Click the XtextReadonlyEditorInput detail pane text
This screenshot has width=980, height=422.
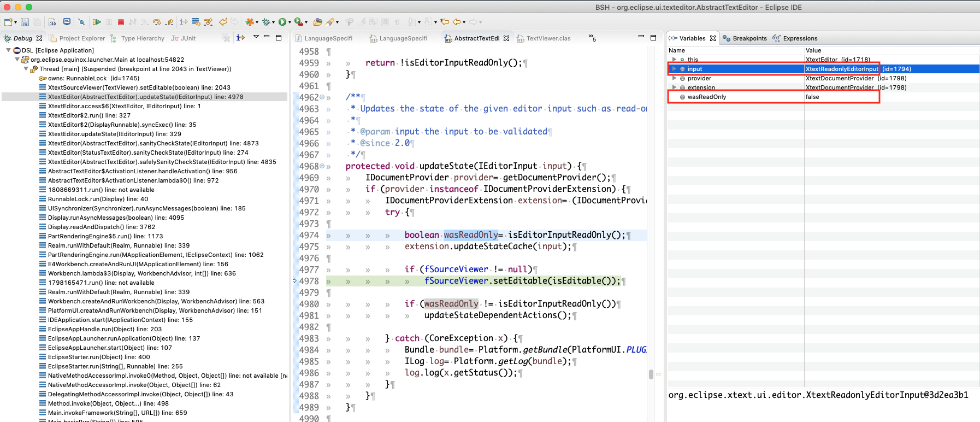[818, 395]
